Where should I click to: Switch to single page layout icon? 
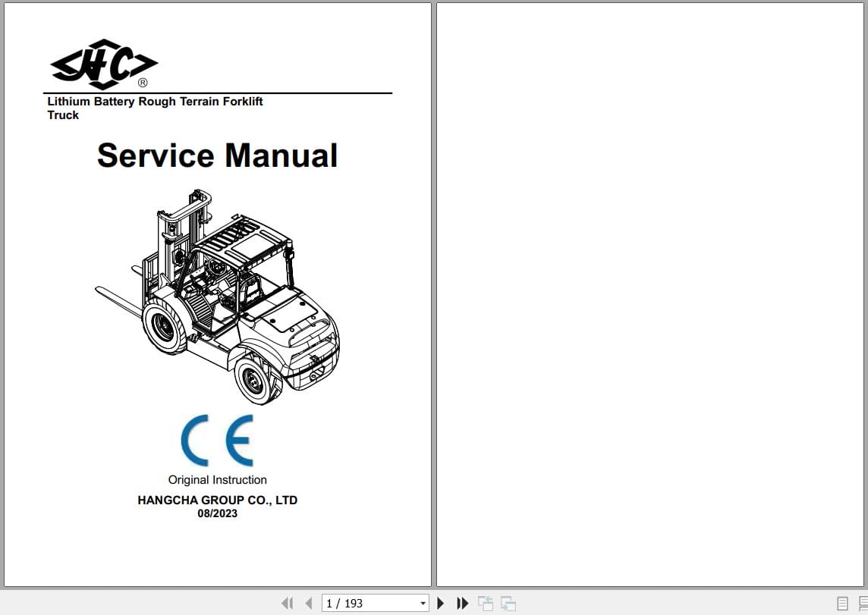click(x=842, y=604)
